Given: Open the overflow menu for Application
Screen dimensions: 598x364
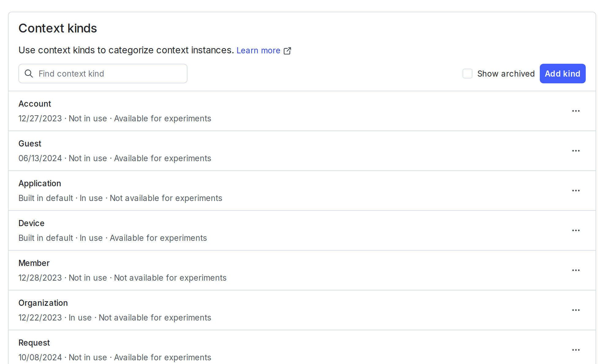Looking at the screenshot, I should (576, 191).
